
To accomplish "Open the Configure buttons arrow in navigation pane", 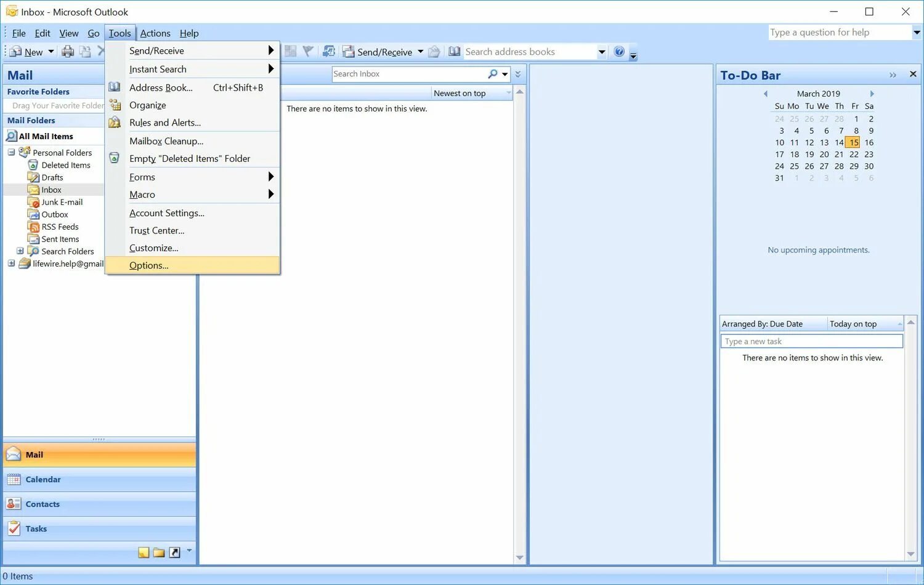I will [x=189, y=551].
